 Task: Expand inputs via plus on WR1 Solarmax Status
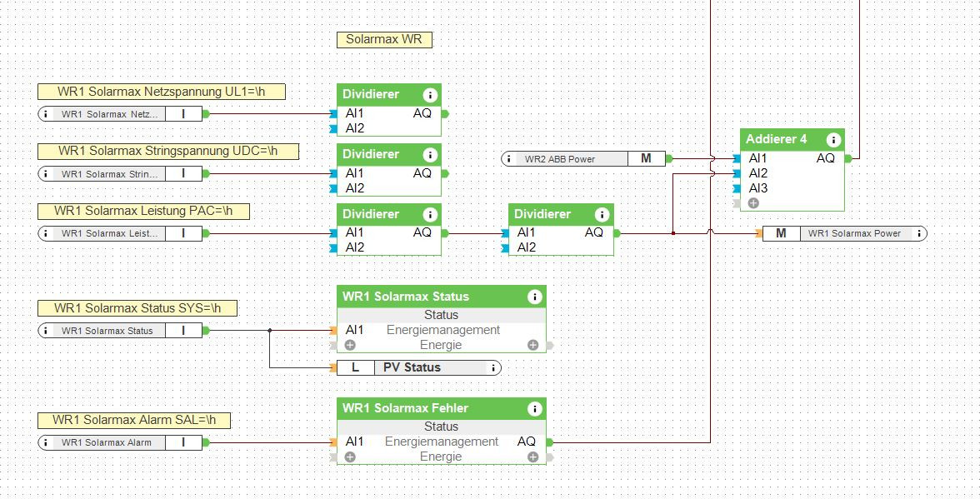(x=350, y=345)
